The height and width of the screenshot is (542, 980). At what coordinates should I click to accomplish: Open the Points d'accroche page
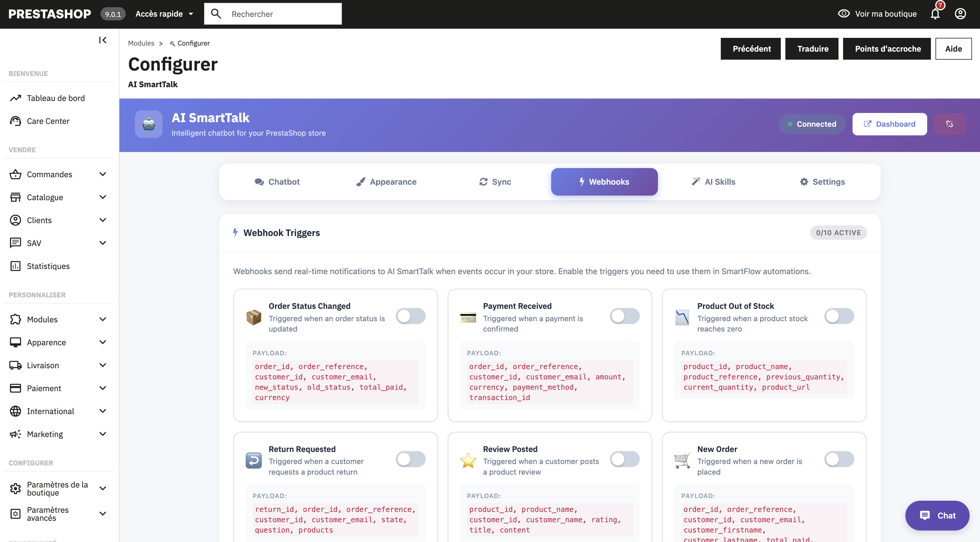[887, 49]
